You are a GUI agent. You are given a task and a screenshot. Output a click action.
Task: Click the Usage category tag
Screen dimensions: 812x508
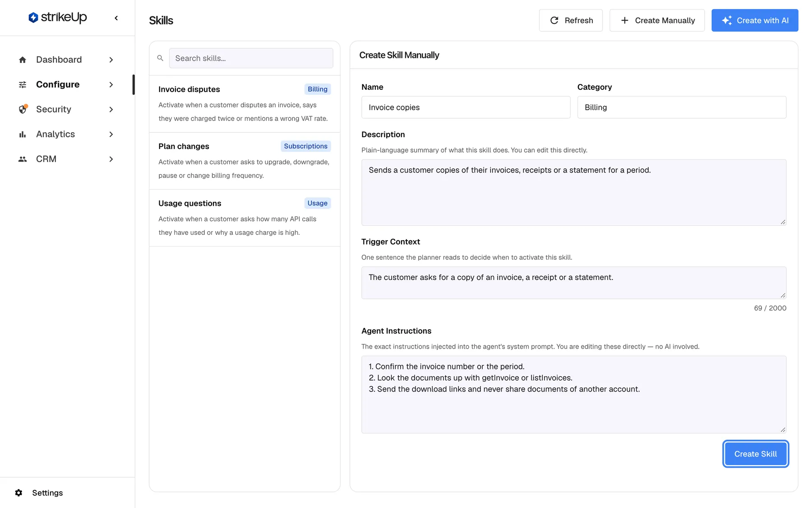[x=318, y=203]
